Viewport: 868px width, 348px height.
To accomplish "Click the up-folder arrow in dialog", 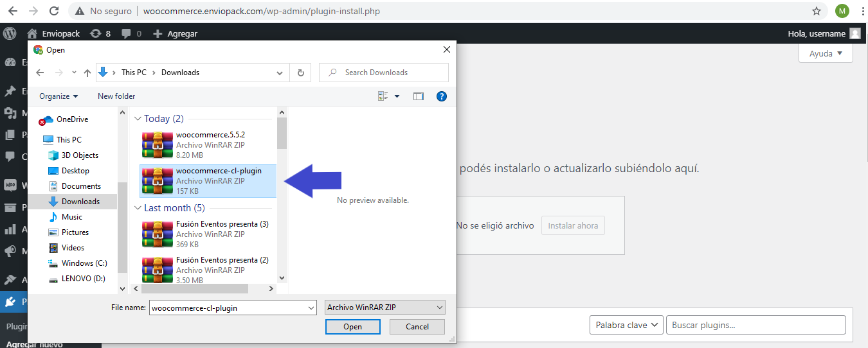I will 87,73.
